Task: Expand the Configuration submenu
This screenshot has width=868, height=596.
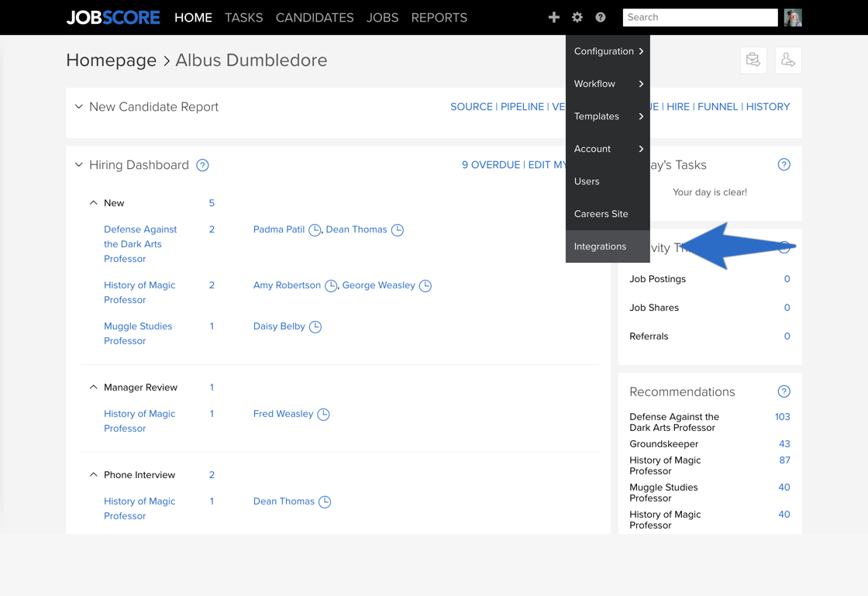Action: [608, 51]
